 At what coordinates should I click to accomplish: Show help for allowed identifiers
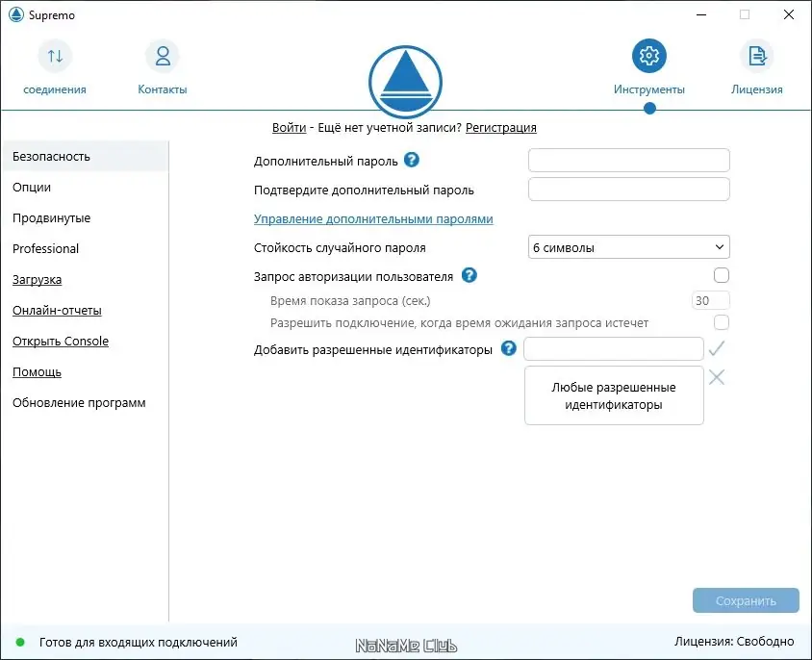tap(509, 348)
